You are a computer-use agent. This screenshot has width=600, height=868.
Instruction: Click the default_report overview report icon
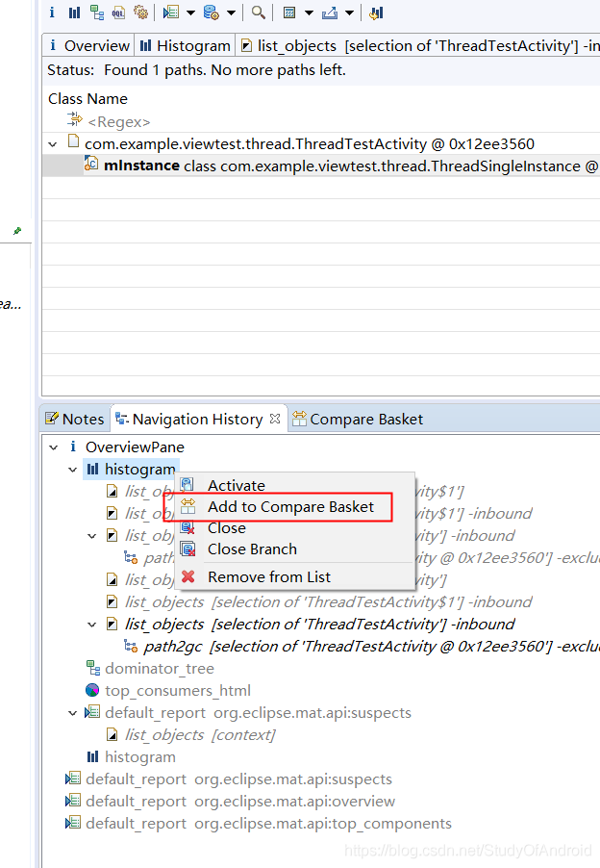pos(73,801)
